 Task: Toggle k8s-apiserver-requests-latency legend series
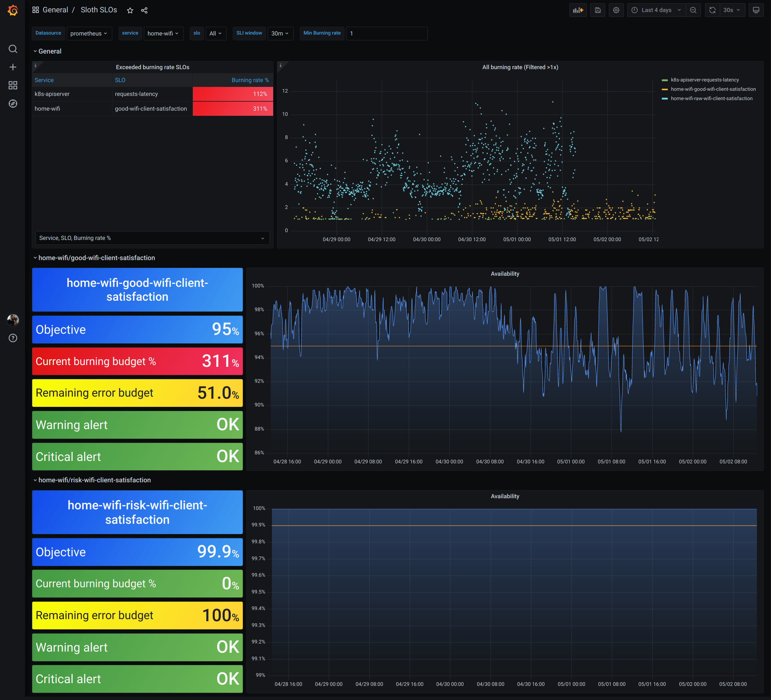coord(705,80)
